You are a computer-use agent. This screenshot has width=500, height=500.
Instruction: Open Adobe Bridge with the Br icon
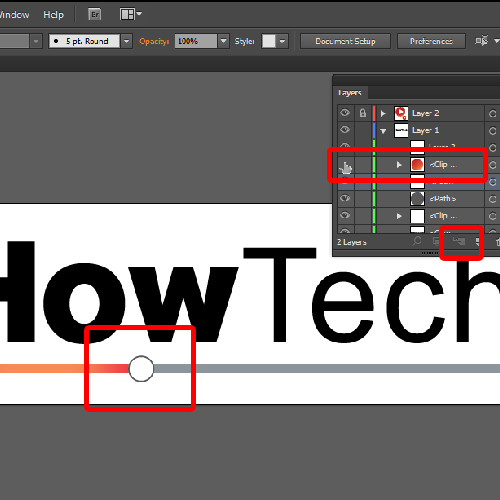[95, 14]
